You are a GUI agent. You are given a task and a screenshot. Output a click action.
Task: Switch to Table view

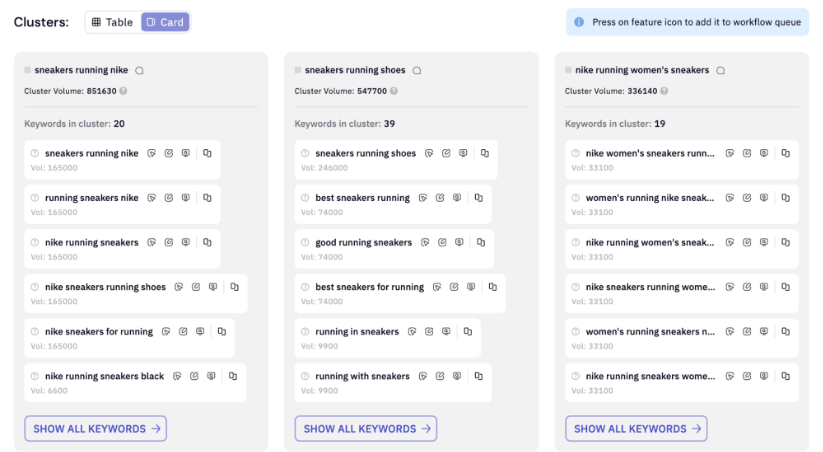pyautogui.click(x=112, y=22)
